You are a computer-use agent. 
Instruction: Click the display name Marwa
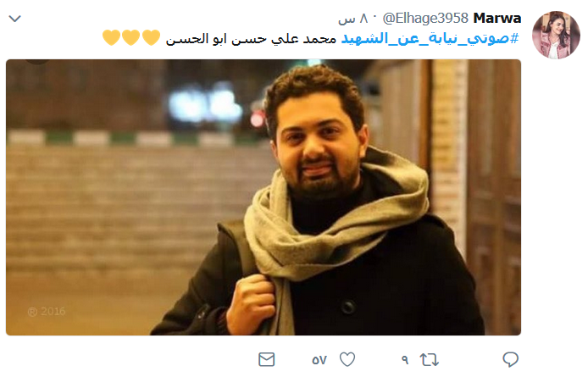tap(497, 18)
